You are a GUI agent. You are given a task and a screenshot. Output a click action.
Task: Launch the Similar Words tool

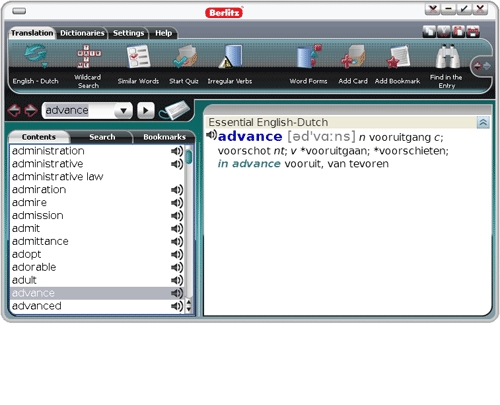pyautogui.click(x=138, y=56)
